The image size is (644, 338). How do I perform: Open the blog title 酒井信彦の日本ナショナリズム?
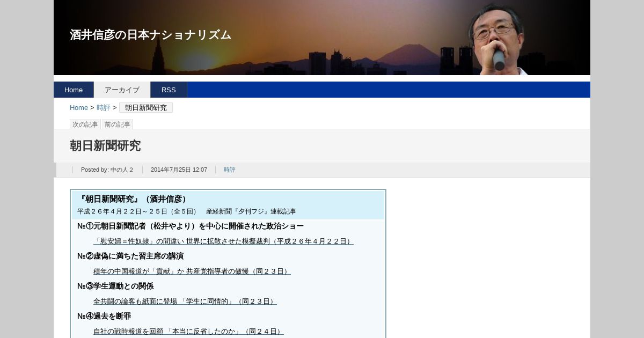pos(150,35)
